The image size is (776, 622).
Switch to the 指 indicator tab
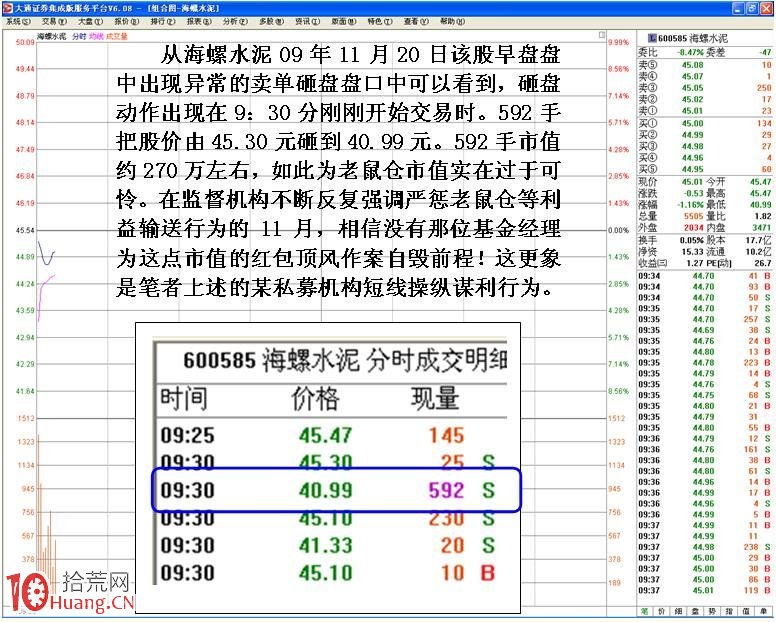(729, 610)
